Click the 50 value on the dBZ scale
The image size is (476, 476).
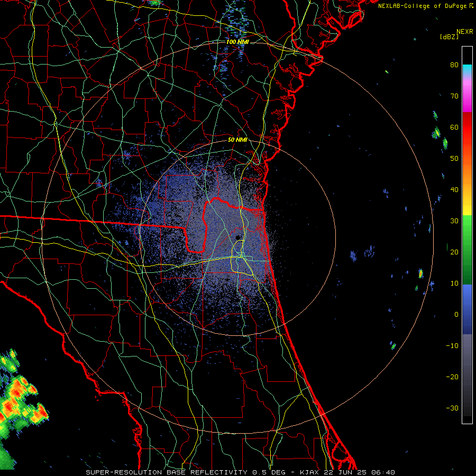coord(454,159)
